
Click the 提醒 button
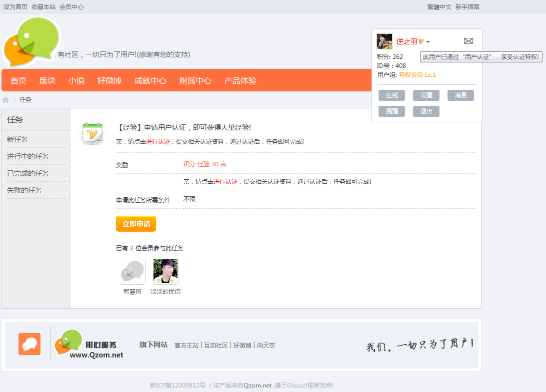click(x=391, y=111)
